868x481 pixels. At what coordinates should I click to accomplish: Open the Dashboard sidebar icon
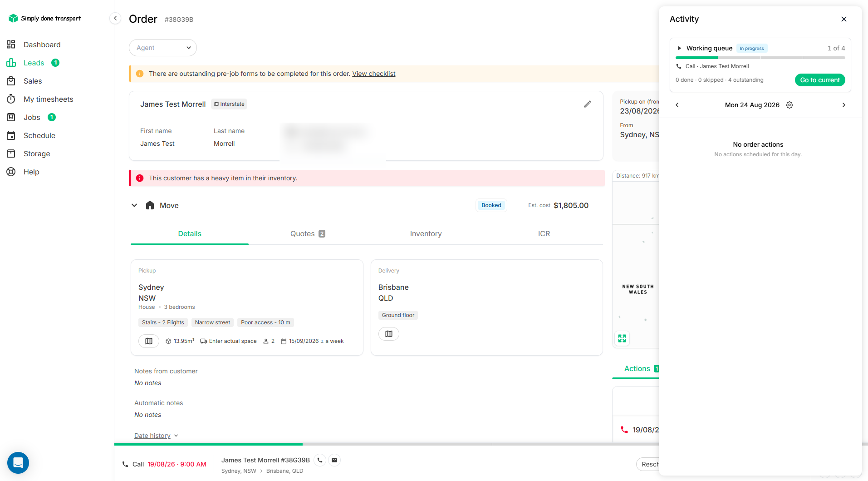[11, 45]
